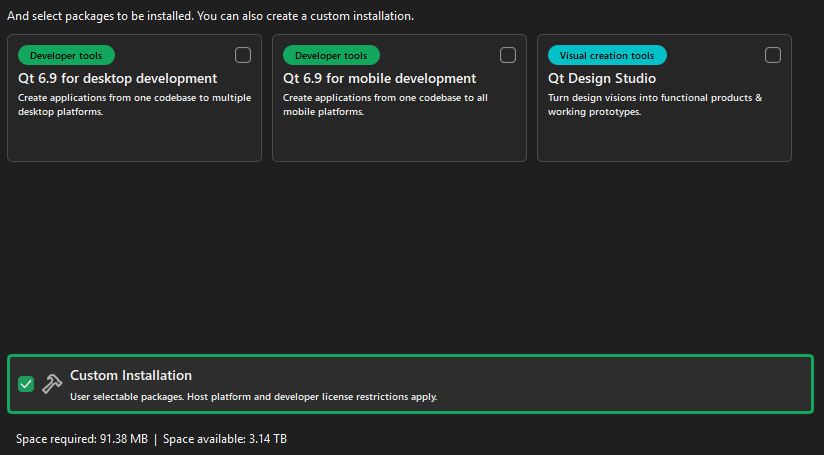Select the Qt Design Studio title

[602, 78]
